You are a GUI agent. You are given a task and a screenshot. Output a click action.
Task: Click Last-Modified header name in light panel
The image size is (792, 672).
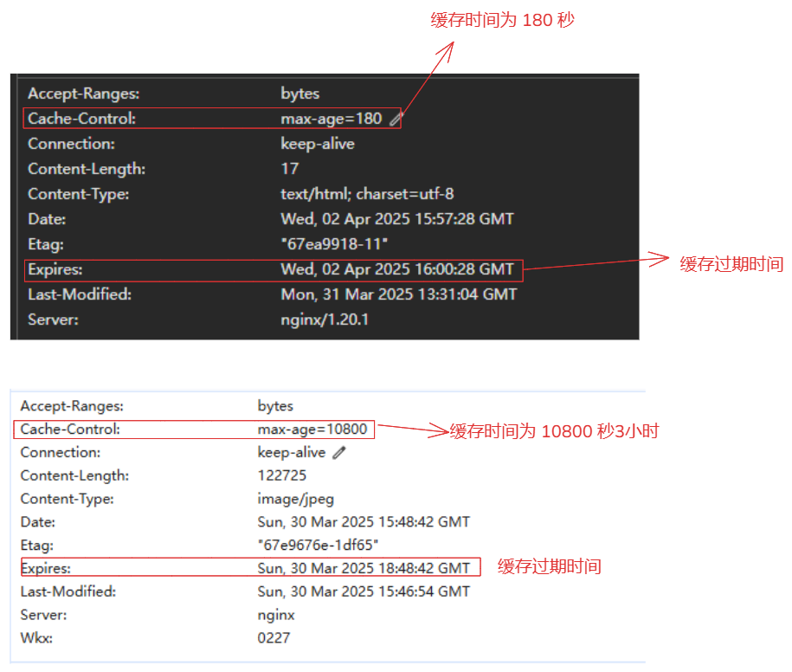[x=68, y=591]
